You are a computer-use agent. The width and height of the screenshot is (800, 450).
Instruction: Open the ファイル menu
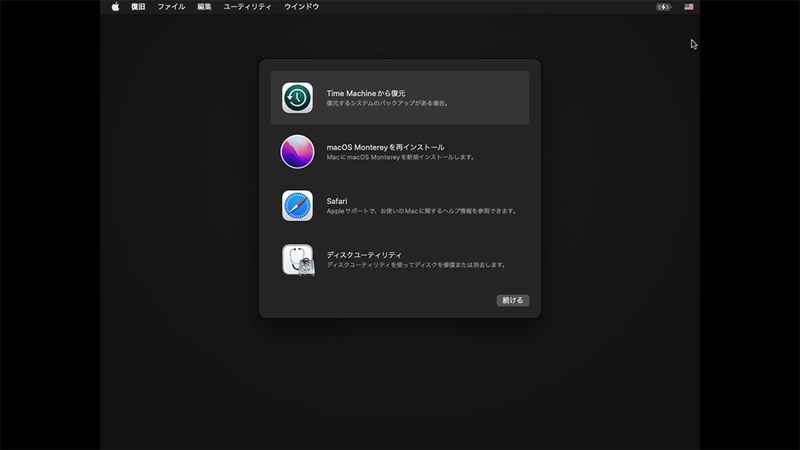(171, 7)
